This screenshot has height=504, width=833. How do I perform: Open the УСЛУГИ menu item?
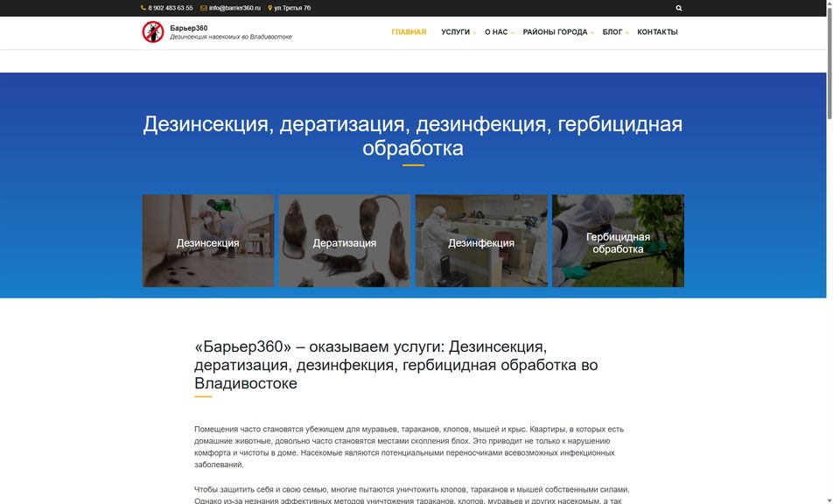[x=455, y=31]
